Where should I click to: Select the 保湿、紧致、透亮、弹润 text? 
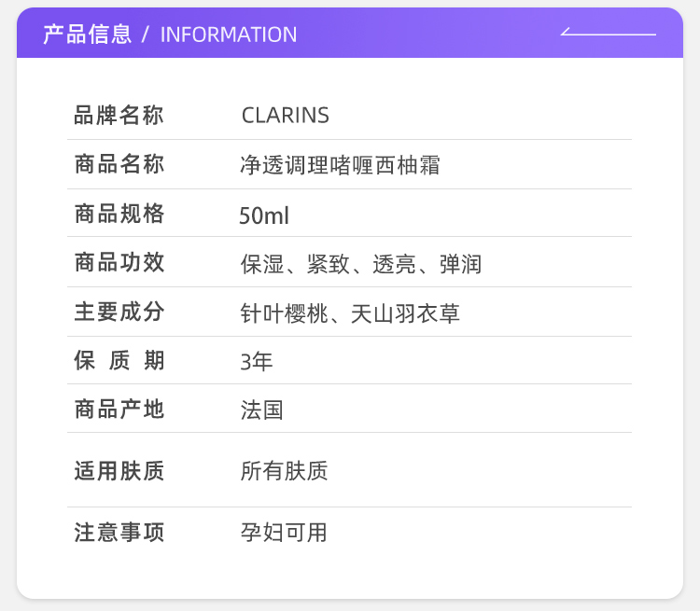click(360, 264)
